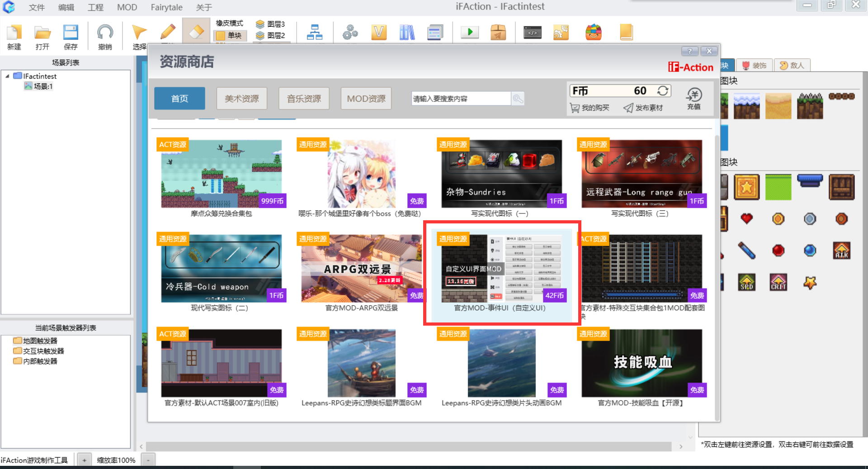Open the gray gears settings icon

click(x=350, y=32)
